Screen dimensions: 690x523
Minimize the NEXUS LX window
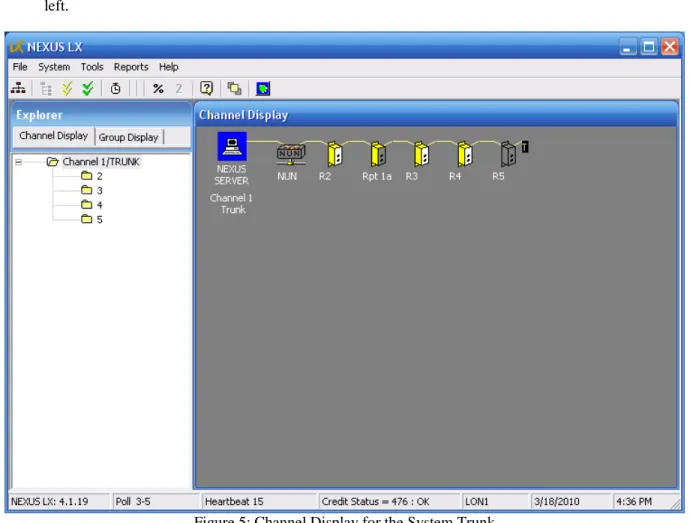click(x=628, y=47)
